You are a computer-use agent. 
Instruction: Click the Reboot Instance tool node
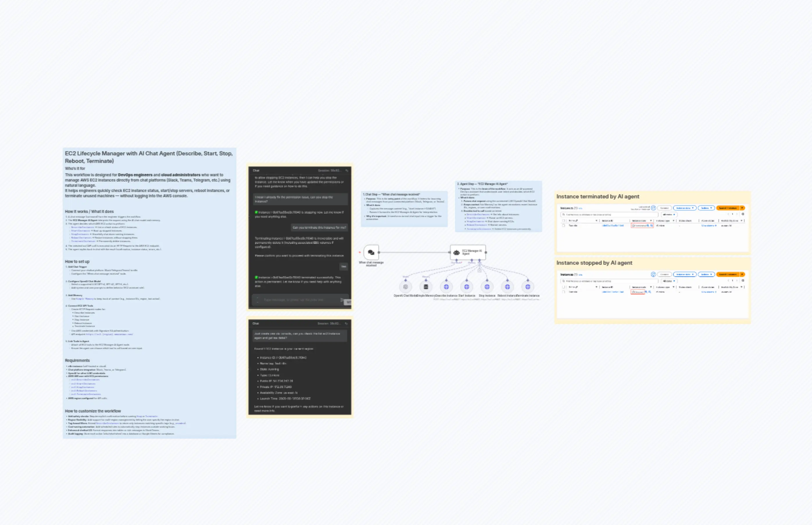click(x=507, y=287)
